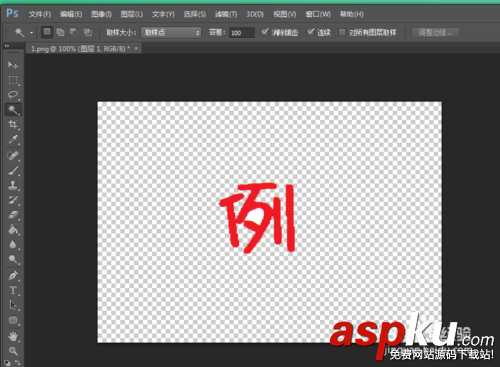Open the Window (W) menu

pyautogui.click(x=318, y=14)
